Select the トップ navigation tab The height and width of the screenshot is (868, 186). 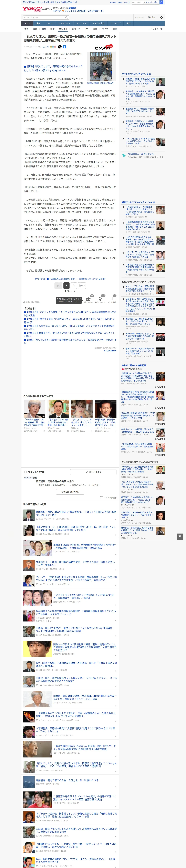point(27,24)
